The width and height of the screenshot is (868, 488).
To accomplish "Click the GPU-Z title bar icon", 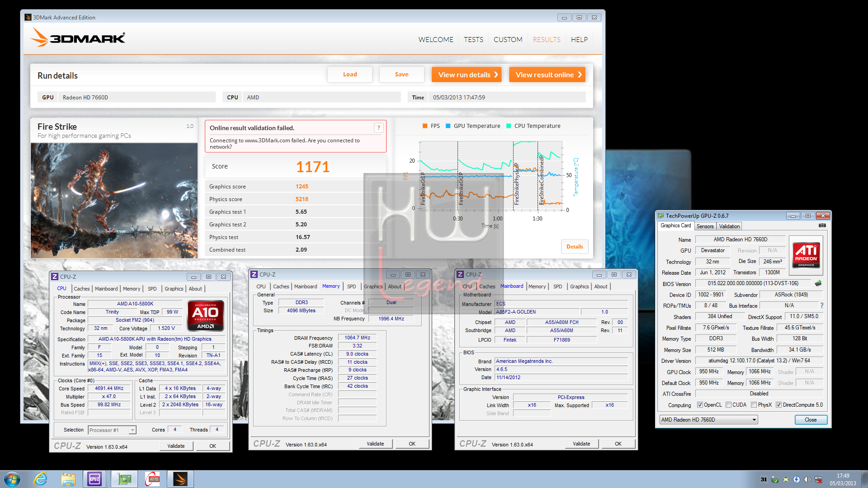I will (x=660, y=216).
